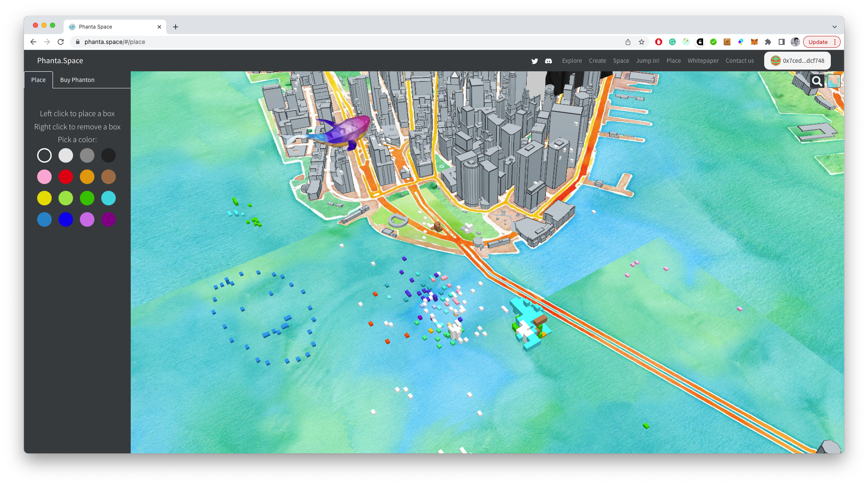Click the Extensions puzzle piece icon

(768, 42)
